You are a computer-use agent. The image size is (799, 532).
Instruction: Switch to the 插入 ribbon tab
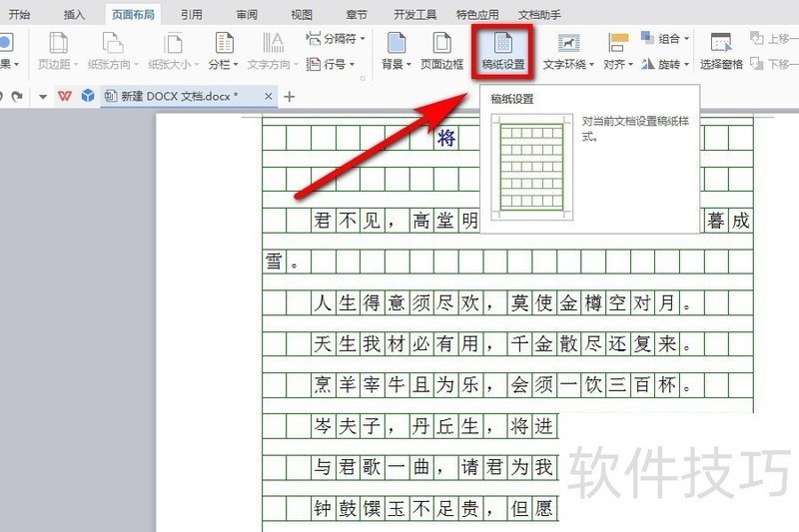pos(74,14)
